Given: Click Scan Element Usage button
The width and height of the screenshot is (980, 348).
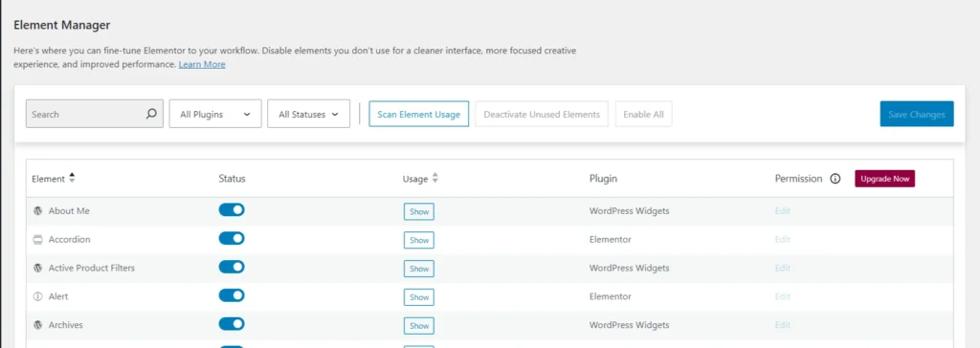Looking at the screenshot, I should [419, 115].
